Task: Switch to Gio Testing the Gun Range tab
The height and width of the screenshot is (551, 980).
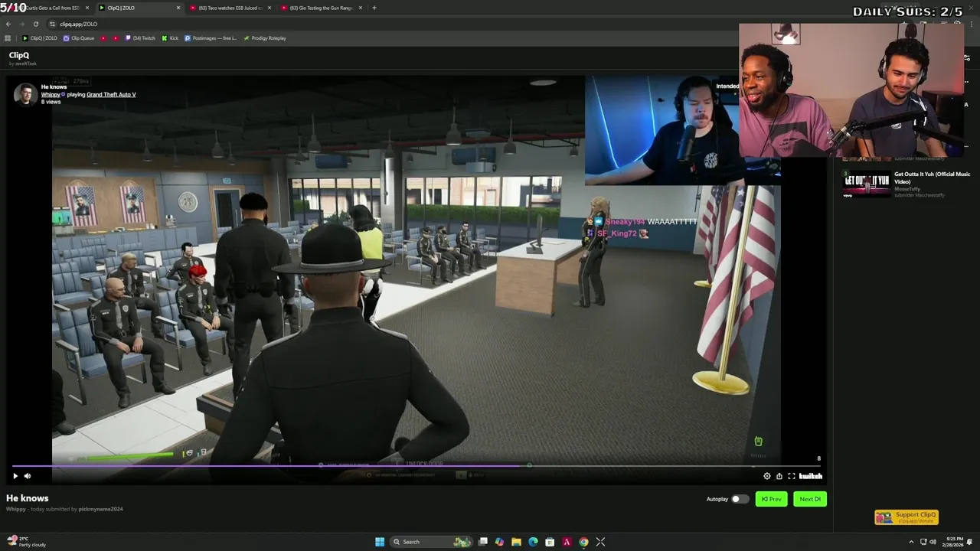Action: pos(320,8)
